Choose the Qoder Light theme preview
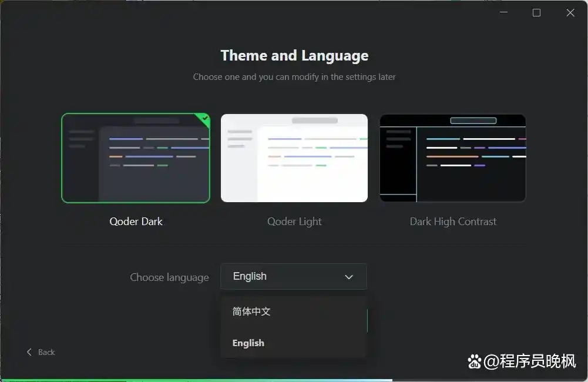Screen dimensions: 588x382 [294, 158]
